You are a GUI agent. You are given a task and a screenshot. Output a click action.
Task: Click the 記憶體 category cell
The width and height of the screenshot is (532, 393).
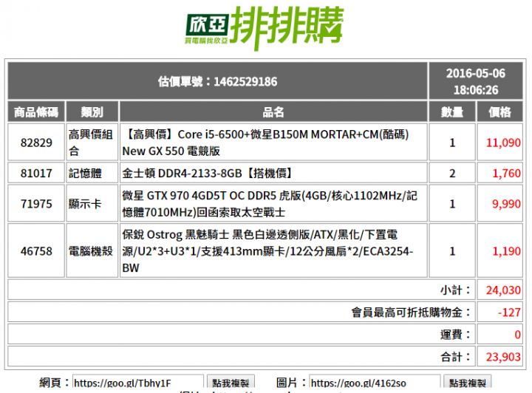(92, 173)
